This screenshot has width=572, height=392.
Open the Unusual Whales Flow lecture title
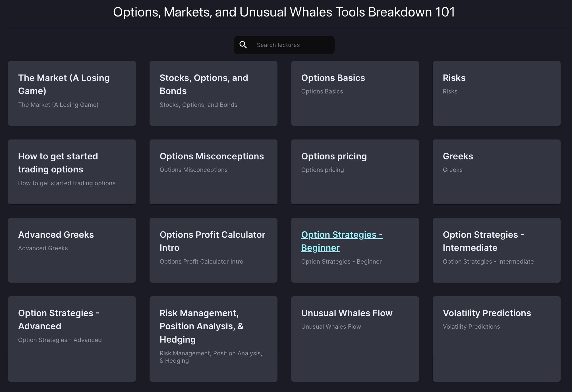(347, 313)
